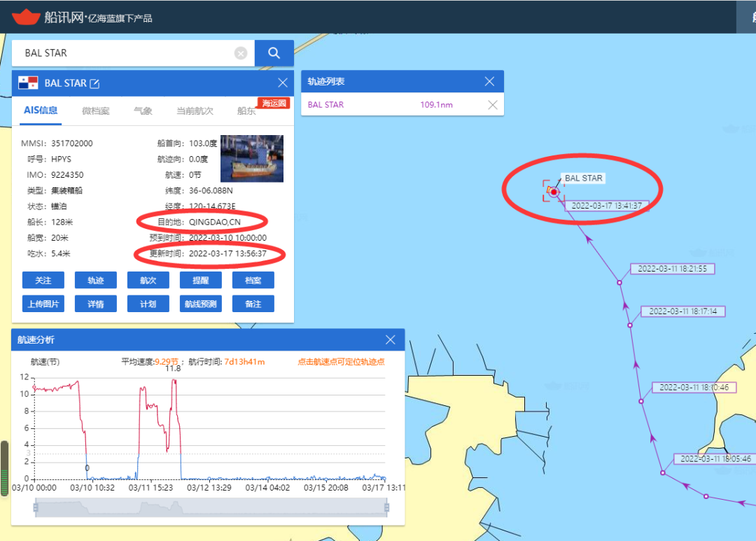Close the 航速分析 speed analysis panel

tap(391, 340)
